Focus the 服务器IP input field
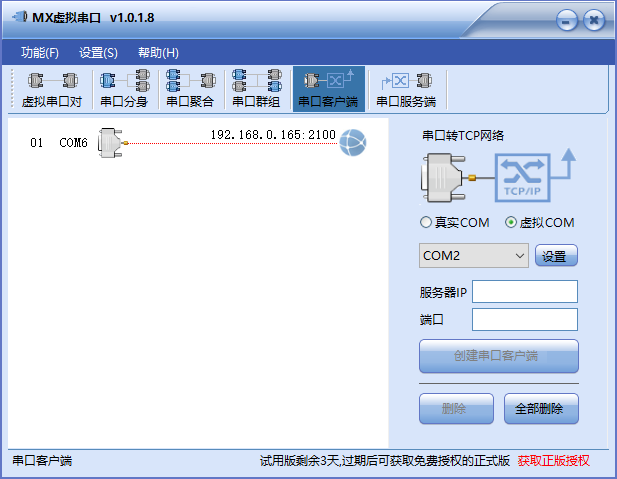Viewport: 617px width, 479px height. click(525, 292)
